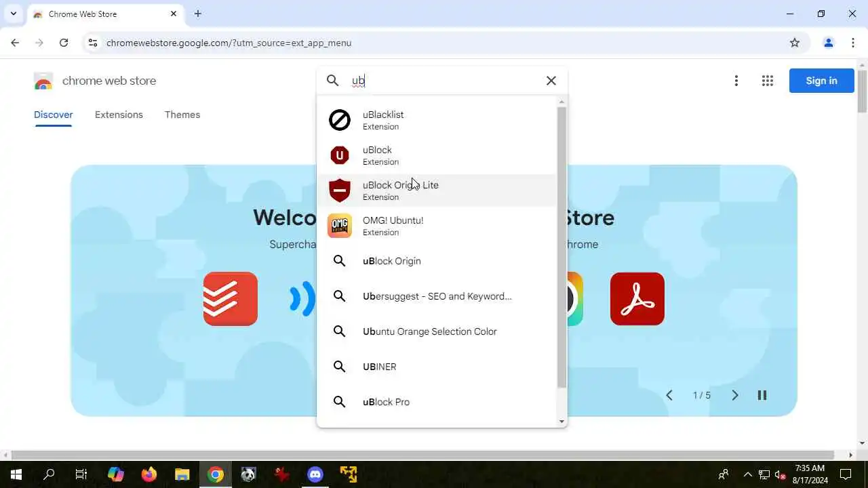Reload the current page
868x488 pixels.
coord(64,43)
